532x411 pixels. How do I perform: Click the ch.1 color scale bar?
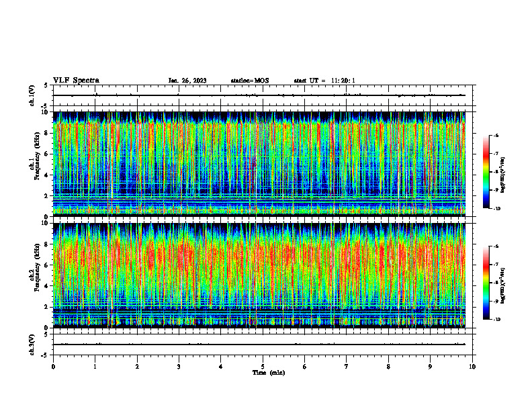click(486, 172)
